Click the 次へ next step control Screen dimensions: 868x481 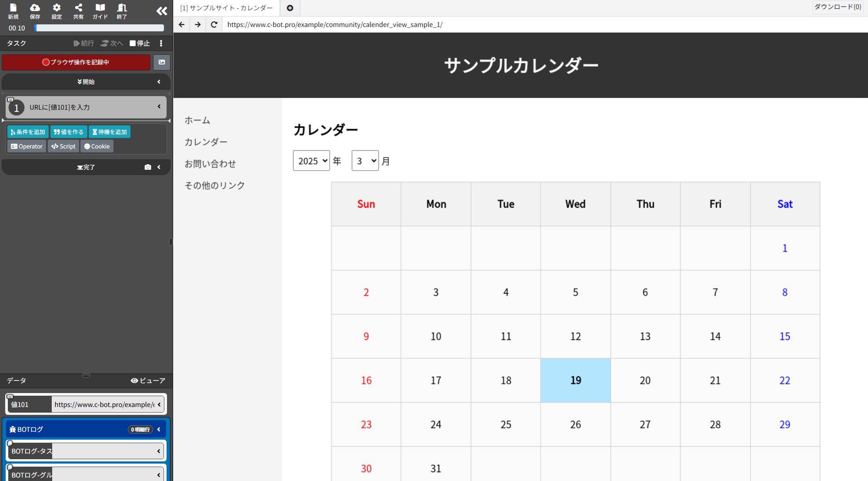click(x=112, y=43)
